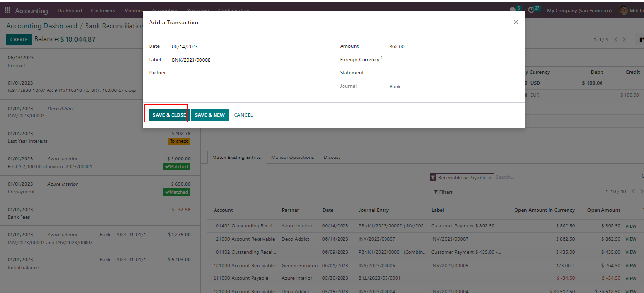644x293 pixels.
Task: Open the Bank journal link
Action: (395, 87)
